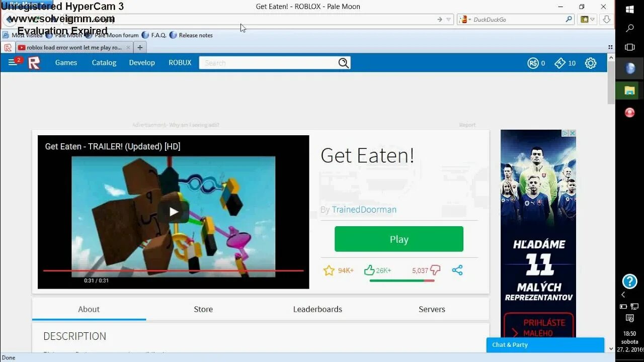Click the network tray icon
The width and height of the screenshot is (644, 362).
pyautogui.click(x=634, y=306)
